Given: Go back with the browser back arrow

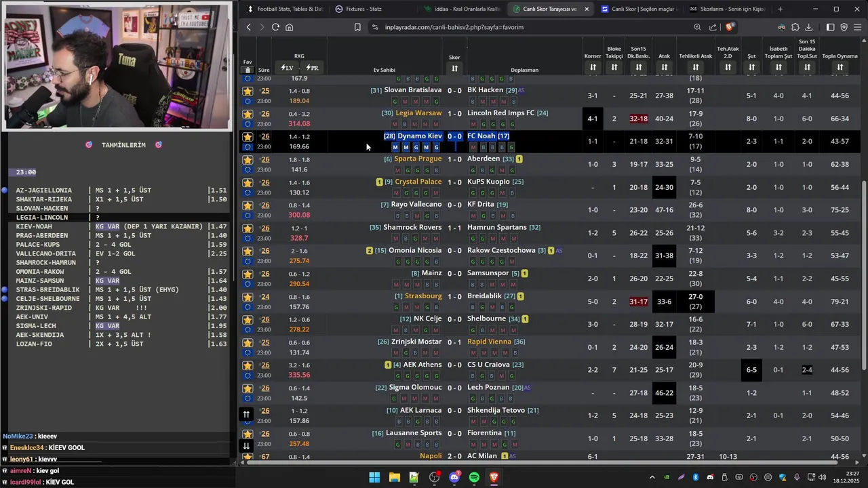Looking at the screenshot, I should pyautogui.click(x=249, y=27).
